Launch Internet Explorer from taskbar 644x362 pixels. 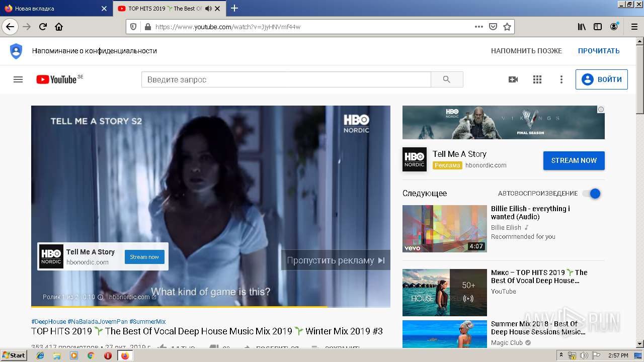[x=40, y=355]
